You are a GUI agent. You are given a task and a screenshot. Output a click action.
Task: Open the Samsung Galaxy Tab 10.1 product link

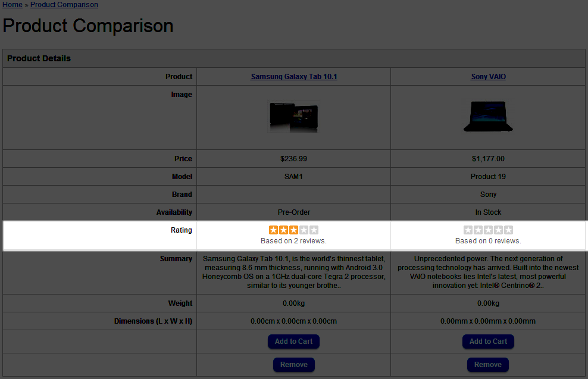tap(293, 77)
